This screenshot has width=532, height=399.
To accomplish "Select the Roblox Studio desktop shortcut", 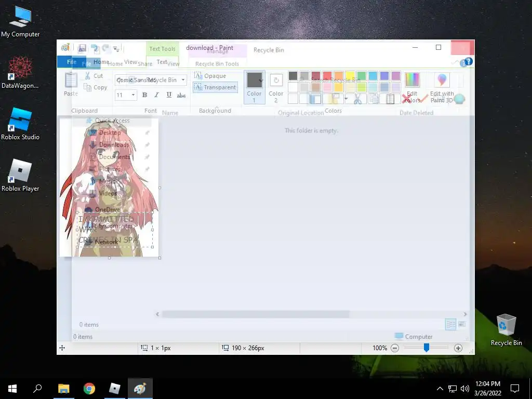I will click(20, 124).
